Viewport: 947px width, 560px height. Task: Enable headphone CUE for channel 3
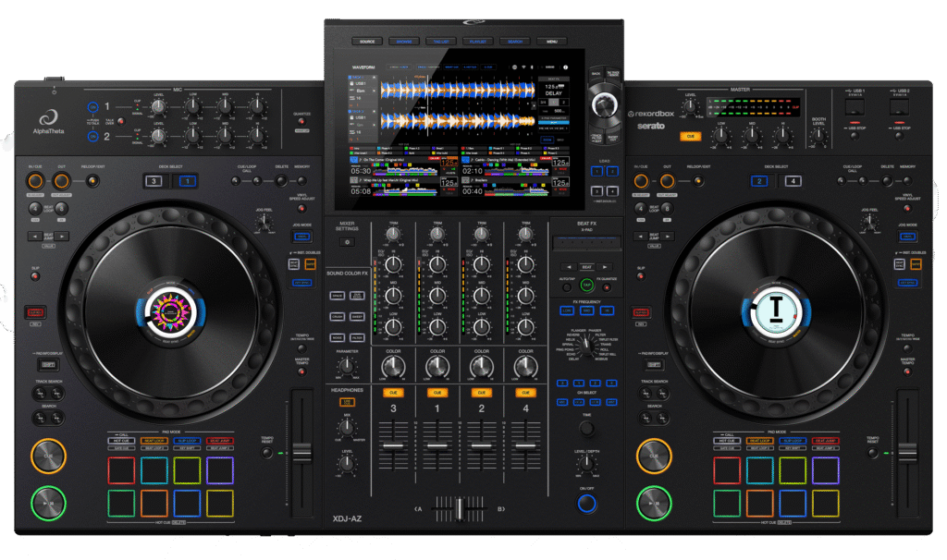click(392, 392)
